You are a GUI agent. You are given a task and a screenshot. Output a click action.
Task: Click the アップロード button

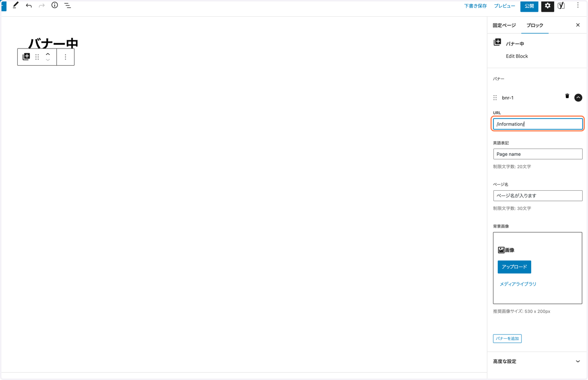[514, 267]
